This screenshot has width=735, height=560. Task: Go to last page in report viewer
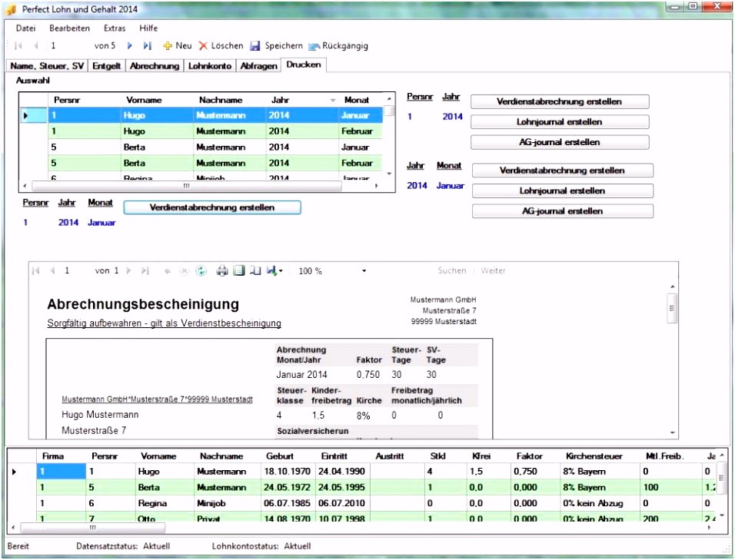click(145, 270)
